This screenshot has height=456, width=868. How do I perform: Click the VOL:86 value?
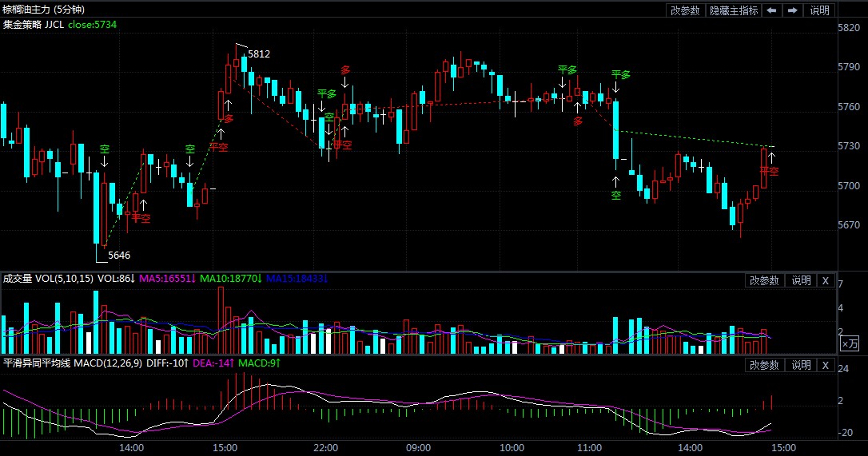pyautogui.click(x=116, y=279)
